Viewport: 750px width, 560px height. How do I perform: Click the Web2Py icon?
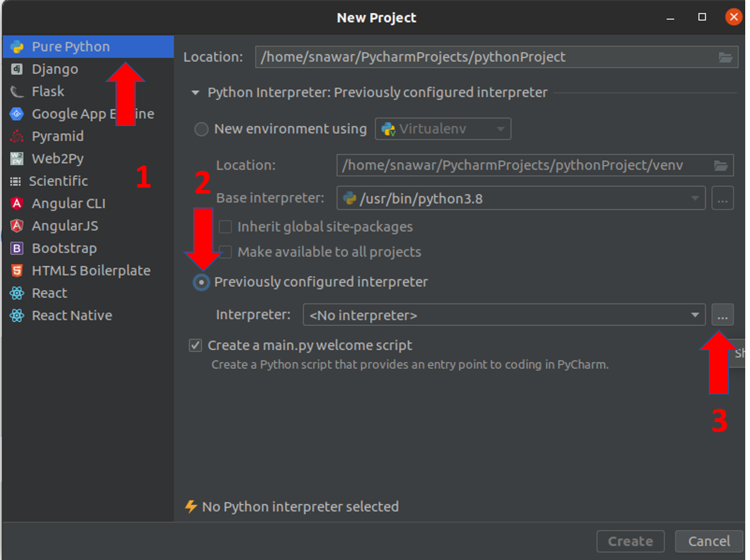[17, 159]
